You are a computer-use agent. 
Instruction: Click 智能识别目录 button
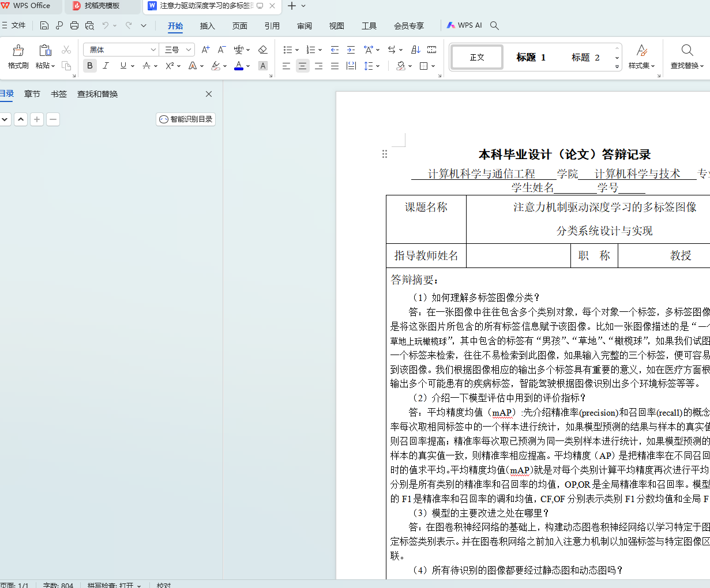186,119
